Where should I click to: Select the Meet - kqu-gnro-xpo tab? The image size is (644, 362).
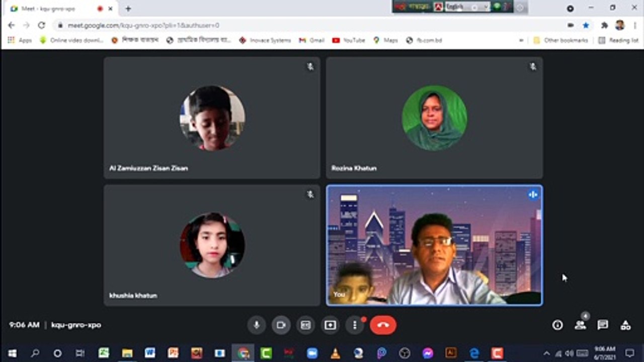pyautogui.click(x=60, y=9)
